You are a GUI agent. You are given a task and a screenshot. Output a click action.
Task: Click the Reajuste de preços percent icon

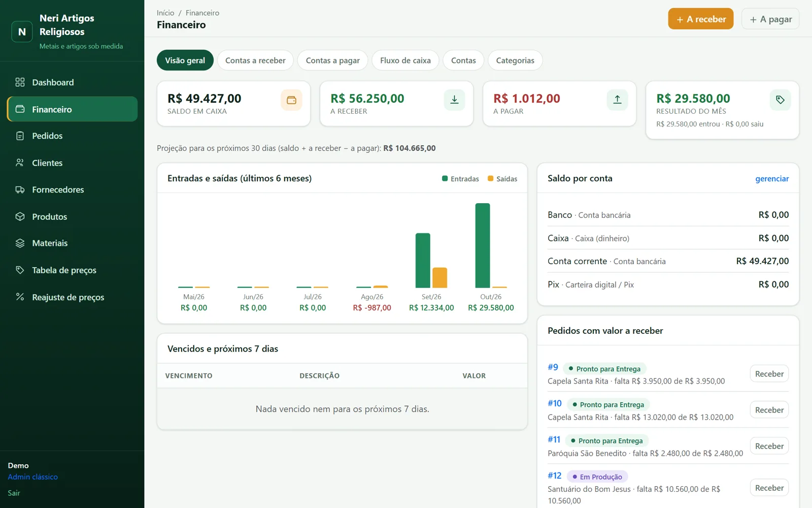20,297
